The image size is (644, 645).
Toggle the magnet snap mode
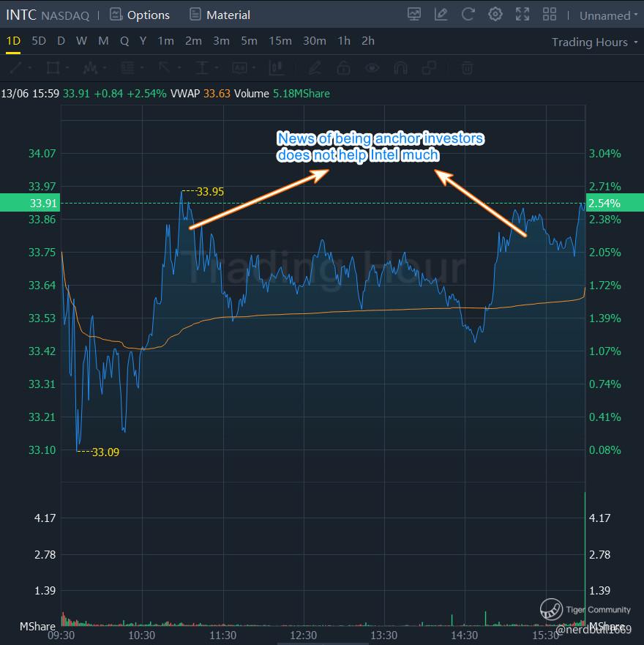pyautogui.click(x=400, y=68)
